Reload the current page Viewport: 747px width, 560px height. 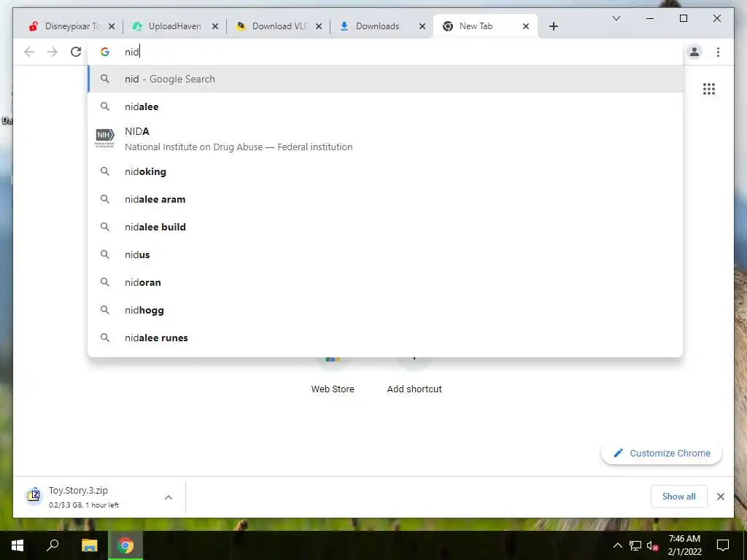(x=76, y=52)
